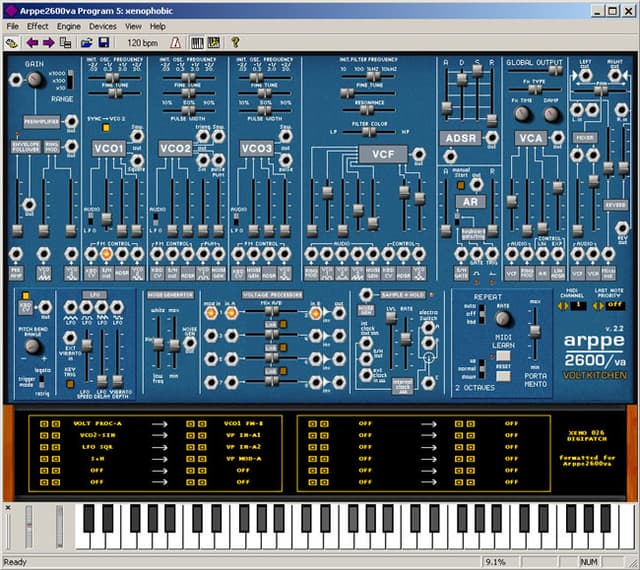This screenshot has width=640, height=570.
Task: Click the VCO1 module label button
Action: click(108, 148)
